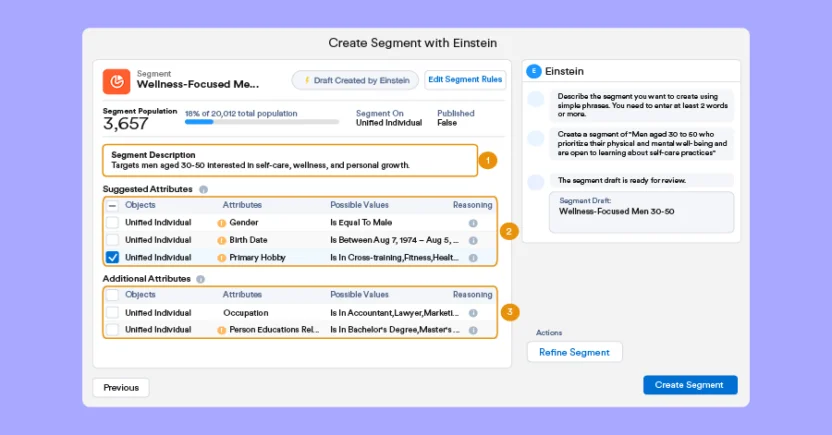Click the orange segment pie icon
This screenshot has width=832, height=435.
(x=116, y=82)
